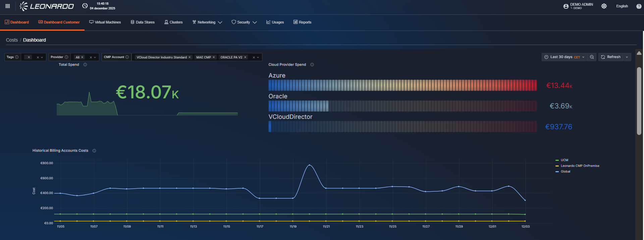Screen dimensions: 644x240
Task: Click the Cloud Provider Spend info icon
Action: pyautogui.click(x=312, y=65)
